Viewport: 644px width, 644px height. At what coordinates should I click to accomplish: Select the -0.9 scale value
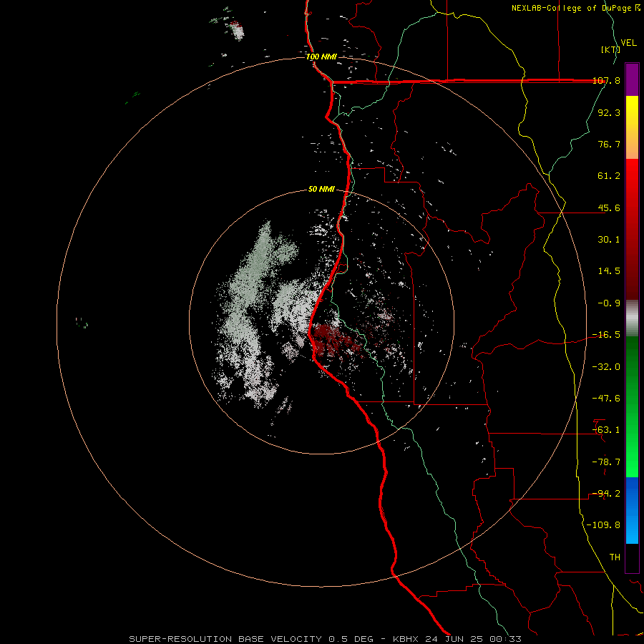pyautogui.click(x=609, y=303)
